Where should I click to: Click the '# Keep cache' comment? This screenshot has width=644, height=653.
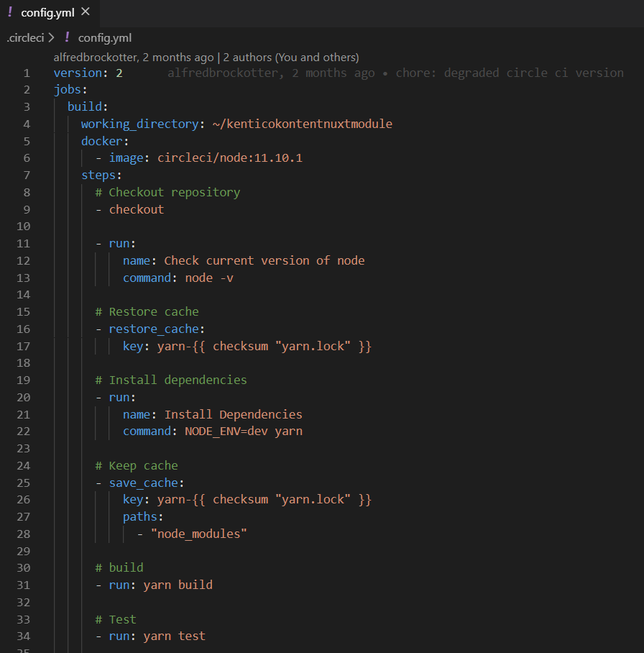[137, 465]
